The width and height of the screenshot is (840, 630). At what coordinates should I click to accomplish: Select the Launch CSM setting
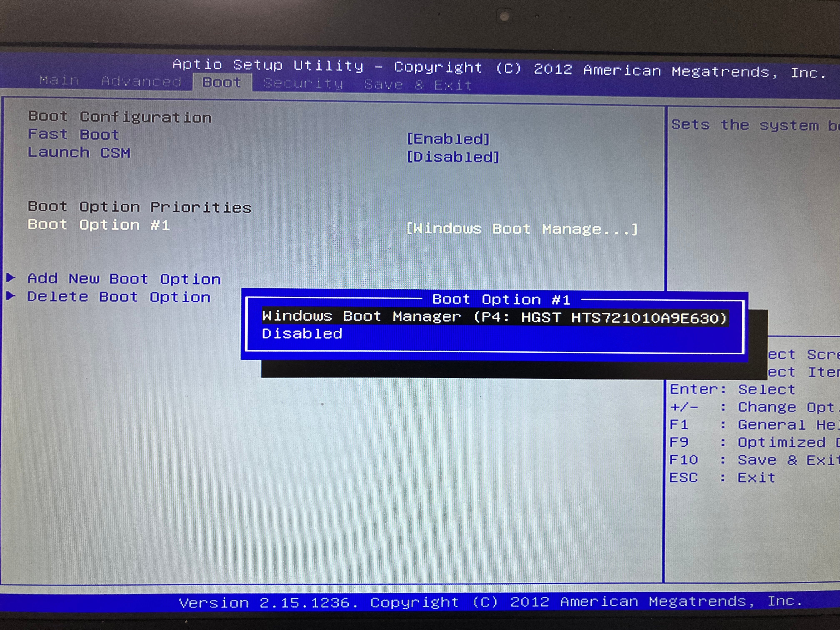(79, 153)
